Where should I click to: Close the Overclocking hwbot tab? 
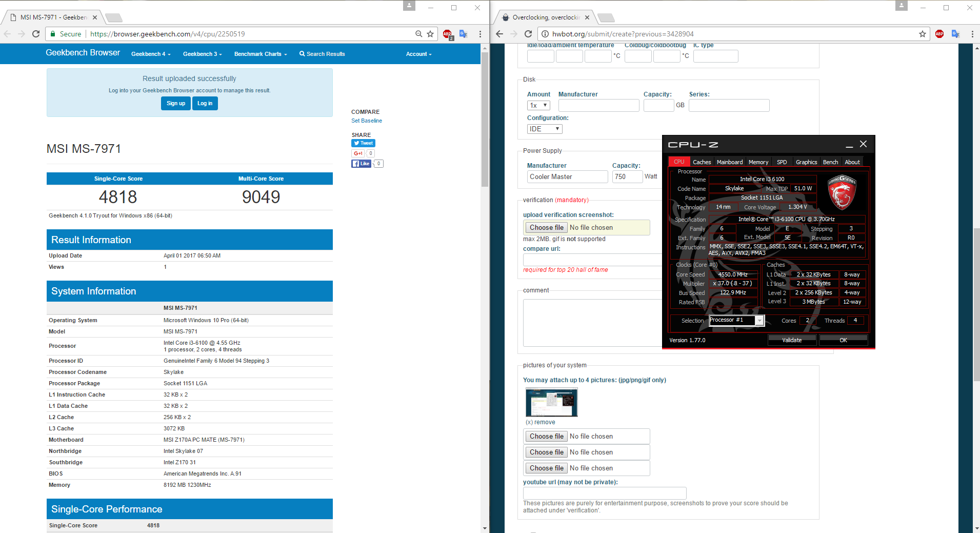point(587,17)
